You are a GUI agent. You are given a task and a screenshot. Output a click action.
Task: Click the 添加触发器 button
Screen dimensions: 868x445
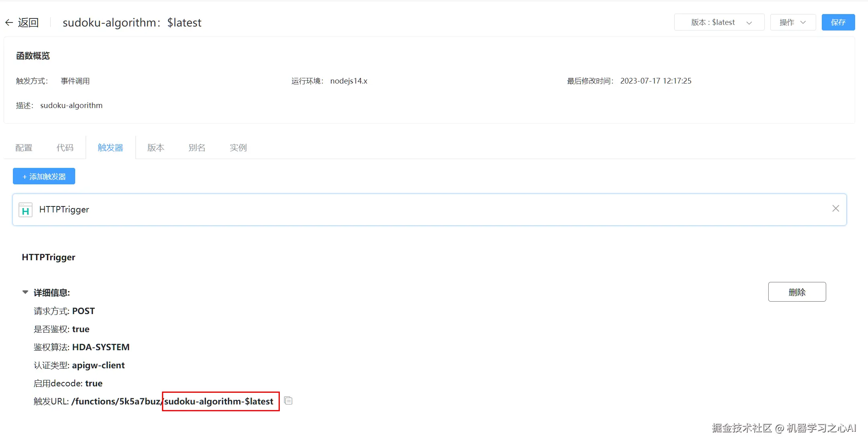point(44,176)
